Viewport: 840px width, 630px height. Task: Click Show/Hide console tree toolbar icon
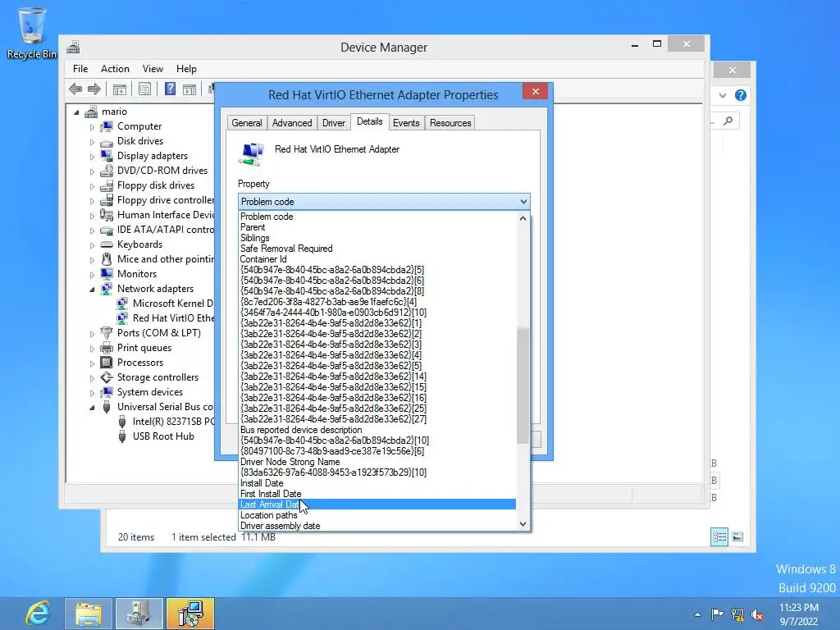pyautogui.click(x=120, y=89)
